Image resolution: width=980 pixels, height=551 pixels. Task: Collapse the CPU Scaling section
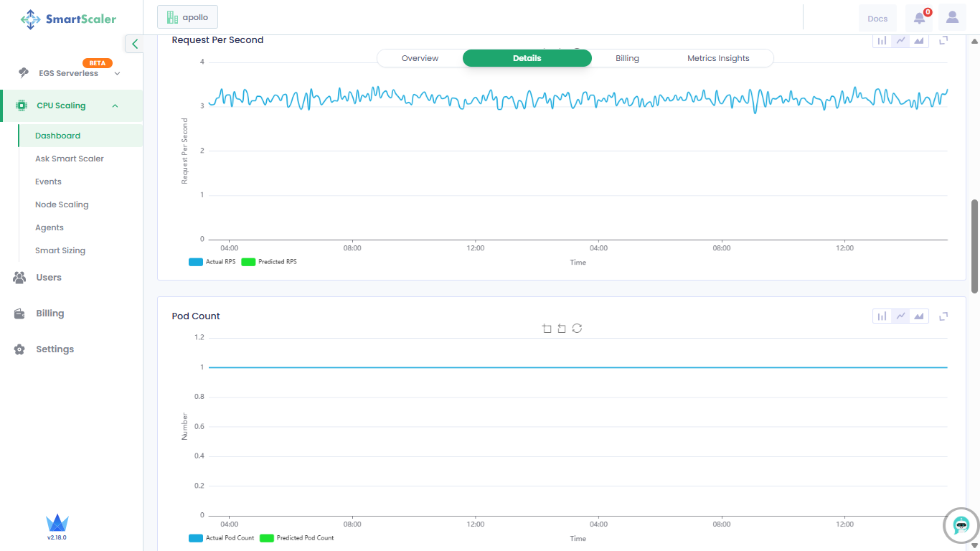coord(115,106)
